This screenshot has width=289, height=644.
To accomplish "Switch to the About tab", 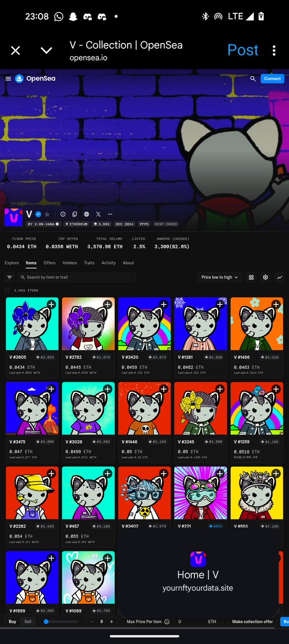I will pyautogui.click(x=128, y=263).
